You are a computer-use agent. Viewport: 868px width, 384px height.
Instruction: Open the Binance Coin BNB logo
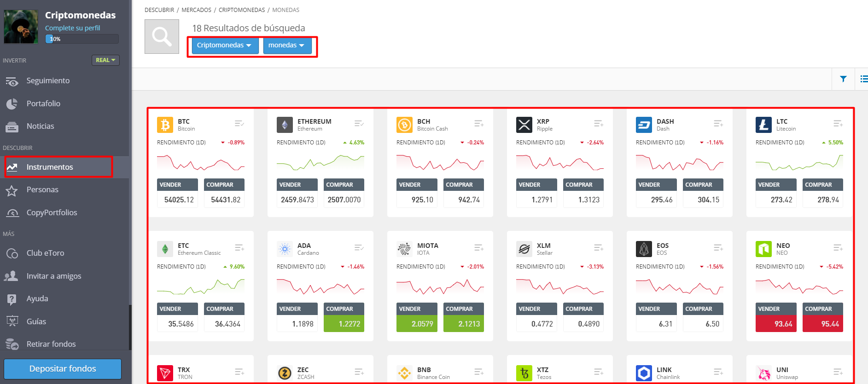pos(404,373)
